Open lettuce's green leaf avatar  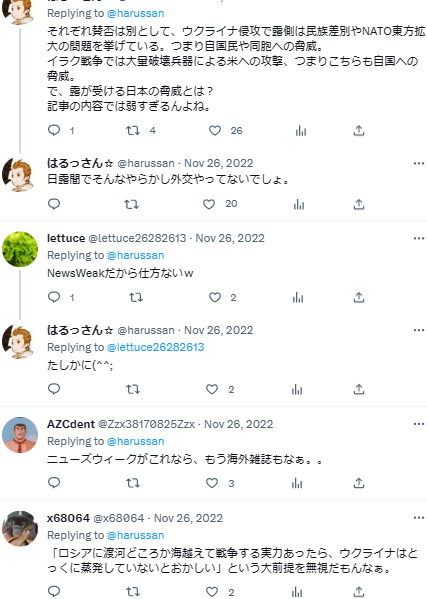click(20, 249)
